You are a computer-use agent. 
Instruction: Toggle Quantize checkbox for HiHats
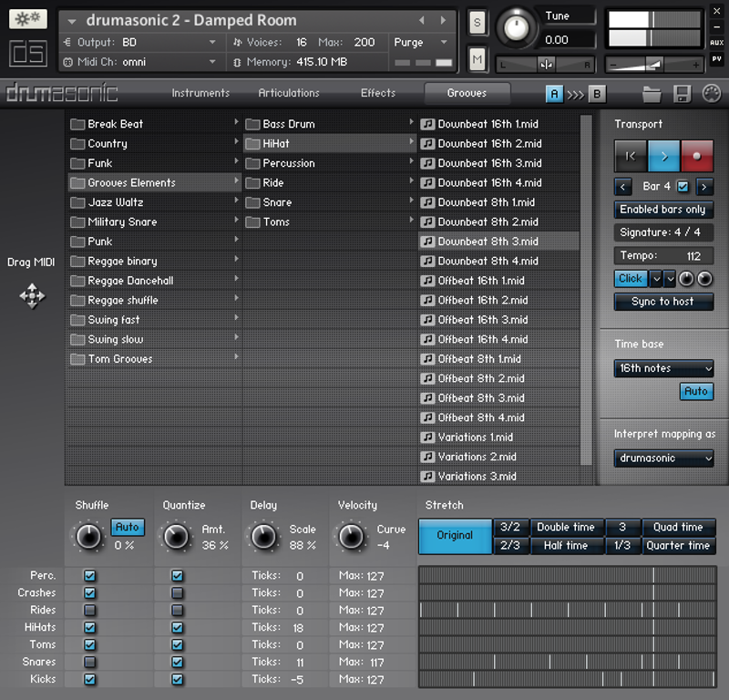[177, 627]
